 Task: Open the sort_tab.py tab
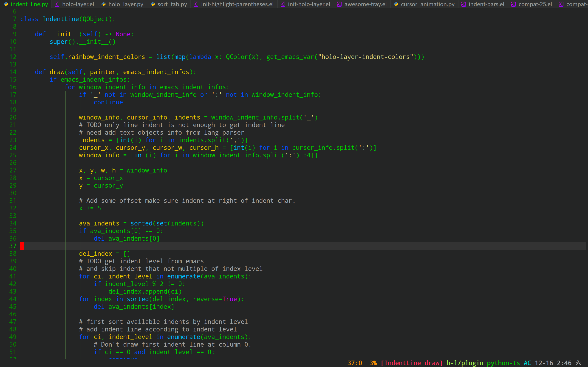172,4
